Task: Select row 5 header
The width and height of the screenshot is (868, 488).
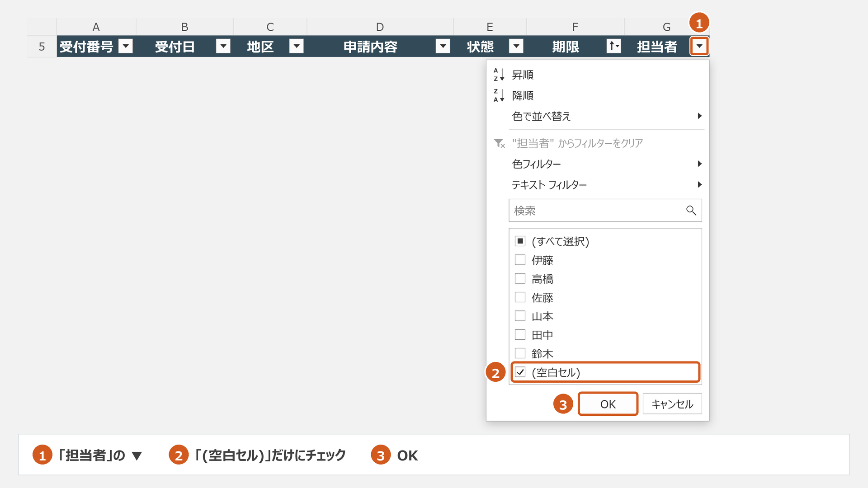Action: pyautogui.click(x=42, y=47)
